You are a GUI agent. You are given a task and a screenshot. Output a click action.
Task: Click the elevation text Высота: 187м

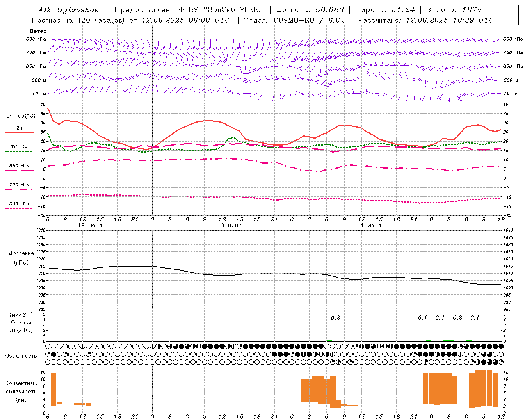point(454,10)
